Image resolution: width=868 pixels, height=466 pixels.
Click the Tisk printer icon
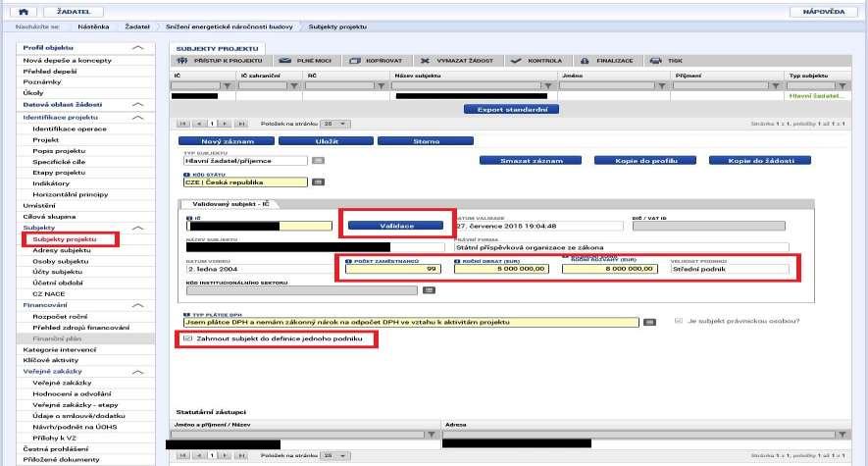656,60
